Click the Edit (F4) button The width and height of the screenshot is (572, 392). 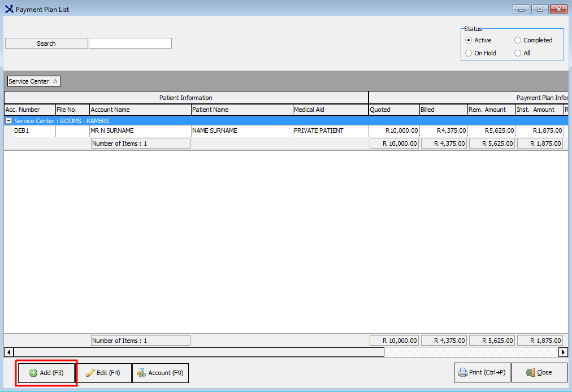point(103,373)
